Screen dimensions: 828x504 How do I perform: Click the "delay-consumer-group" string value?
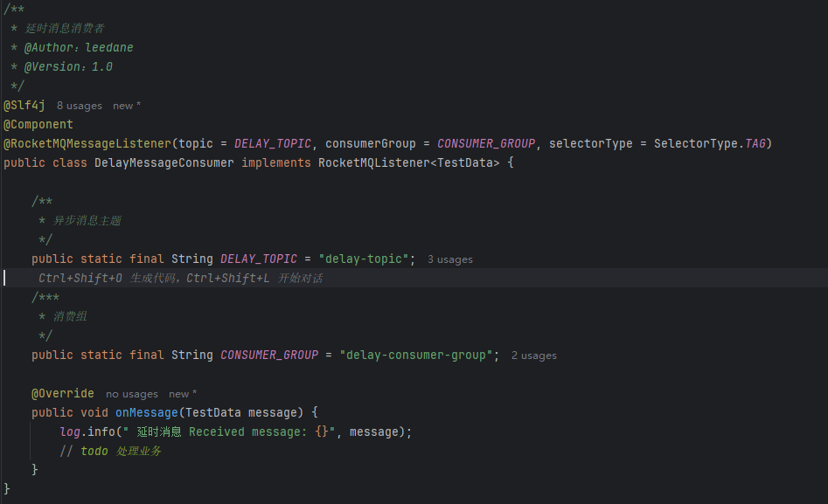coord(419,356)
